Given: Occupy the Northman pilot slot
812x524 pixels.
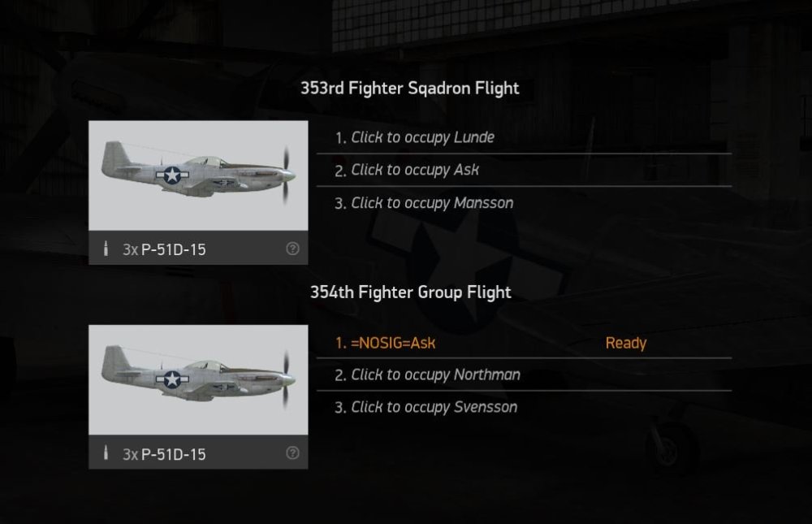Looking at the screenshot, I should 434,375.
